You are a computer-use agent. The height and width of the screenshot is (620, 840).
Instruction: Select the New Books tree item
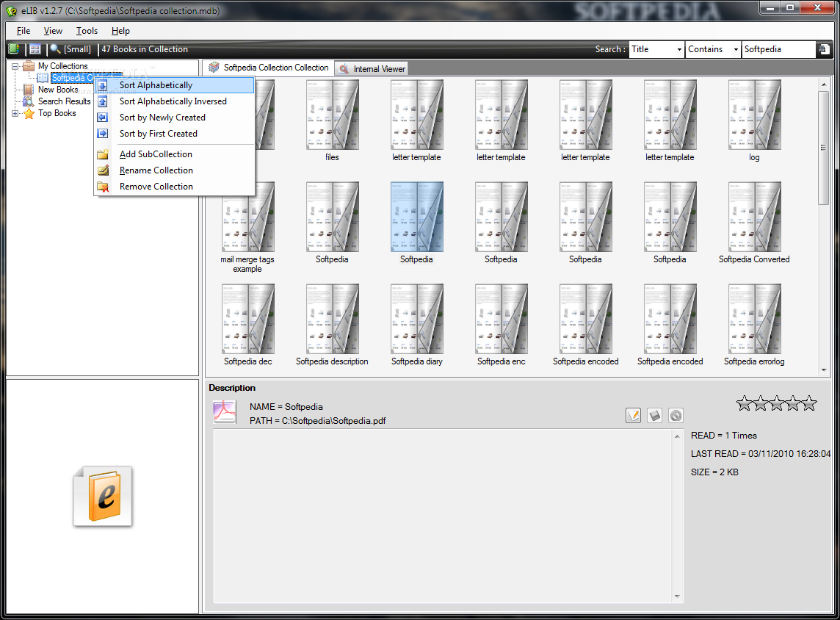pyautogui.click(x=58, y=90)
